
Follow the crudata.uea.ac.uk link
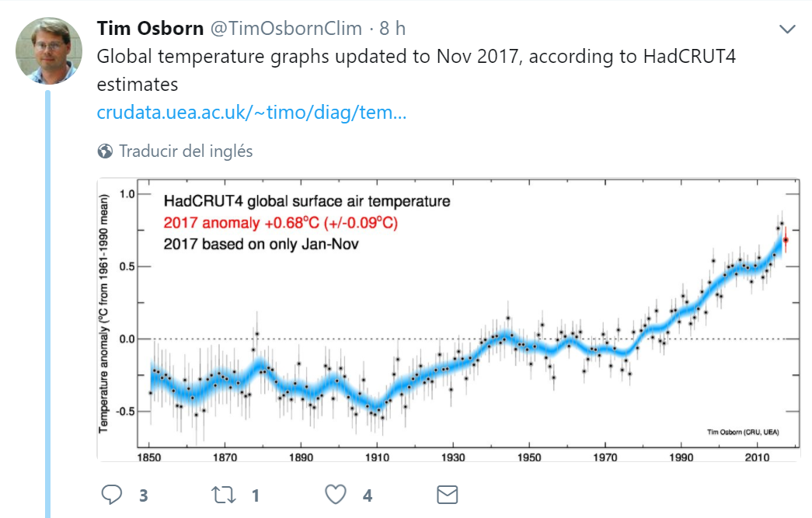pyautogui.click(x=251, y=113)
